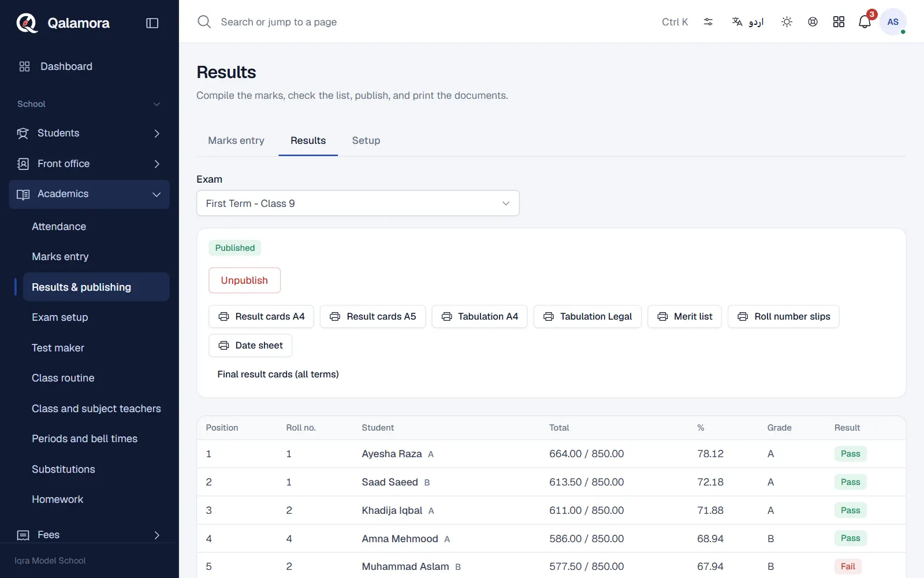Print the Date sheet
Viewport: 924px width, 578px height.
tap(250, 346)
